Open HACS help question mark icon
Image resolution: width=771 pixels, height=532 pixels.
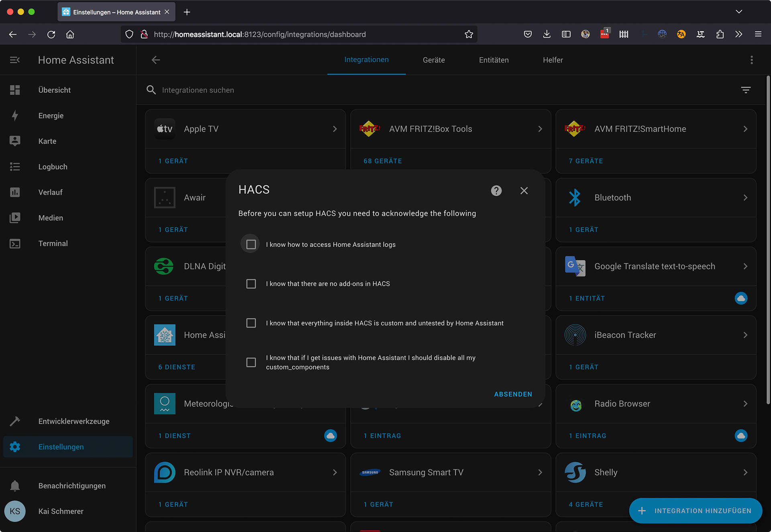pyautogui.click(x=496, y=191)
